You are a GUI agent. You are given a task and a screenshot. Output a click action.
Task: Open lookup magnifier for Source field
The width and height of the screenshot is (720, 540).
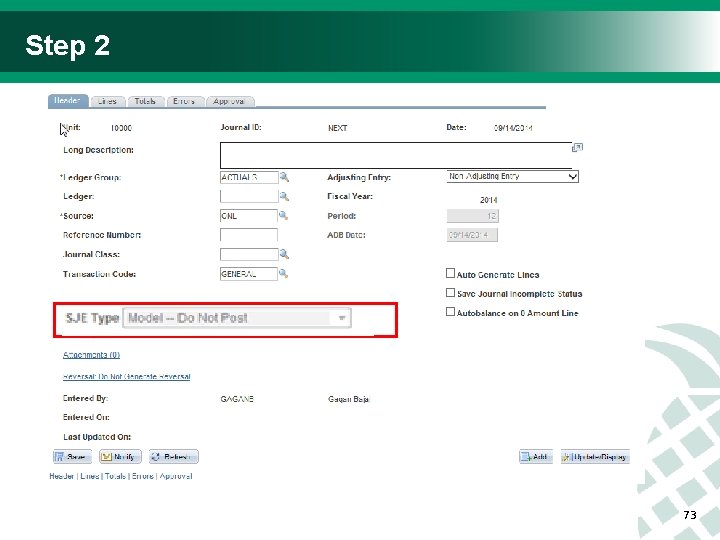tap(283, 215)
